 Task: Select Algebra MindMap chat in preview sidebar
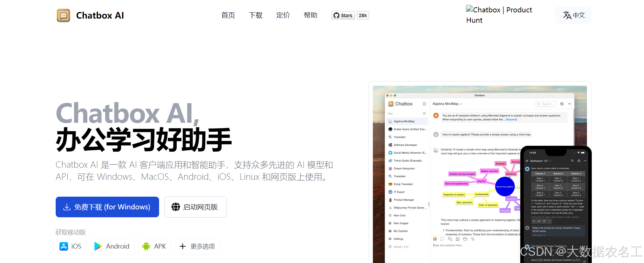[x=407, y=121]
